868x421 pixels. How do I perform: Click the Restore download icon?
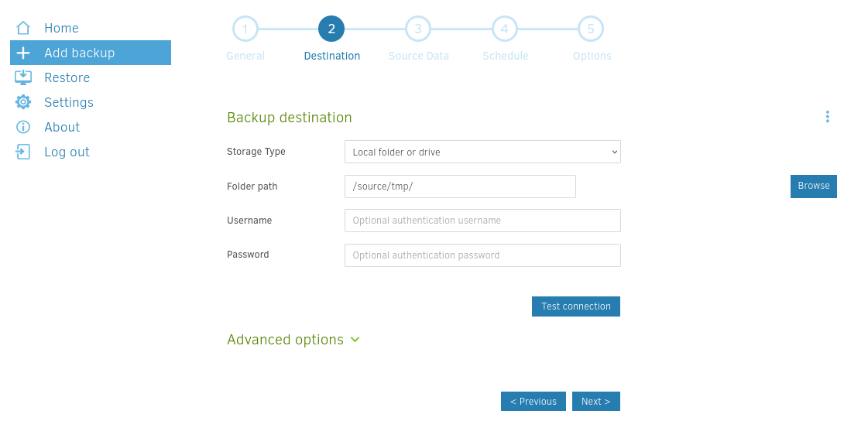pyautogui.click(x=23, y=77)
